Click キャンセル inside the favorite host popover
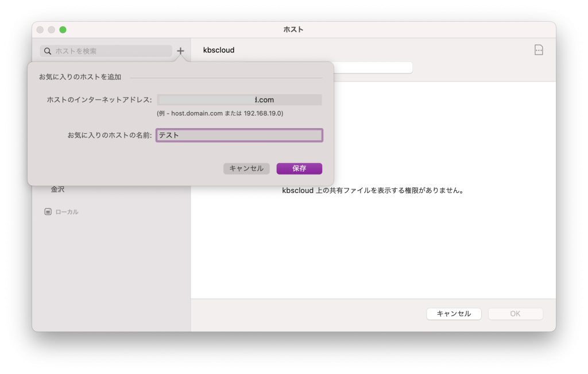The height and width of the screenshot is (374, 588). [246, 168]
